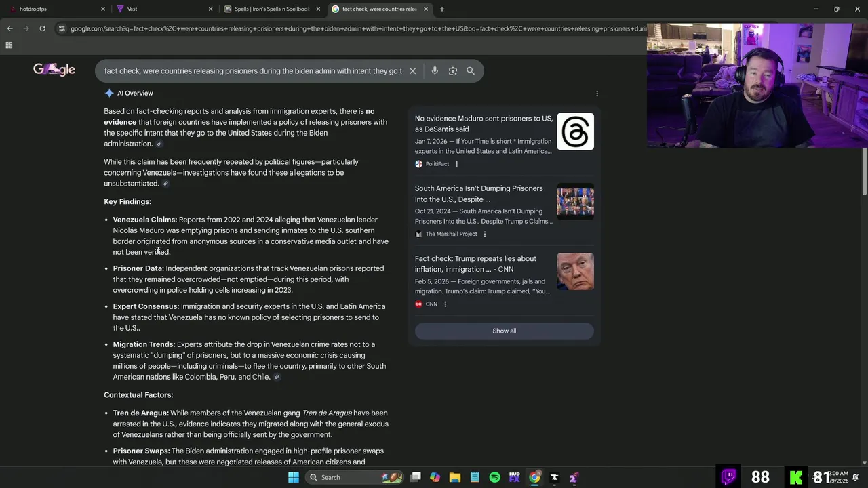Click inside the Google search box
This screenshot has width=868, height=488.
click(252, 70)
